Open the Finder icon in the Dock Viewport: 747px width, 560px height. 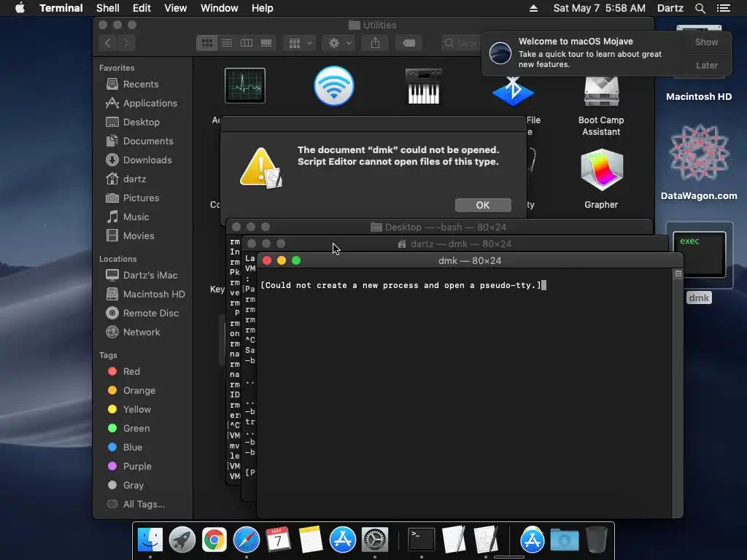150,540
